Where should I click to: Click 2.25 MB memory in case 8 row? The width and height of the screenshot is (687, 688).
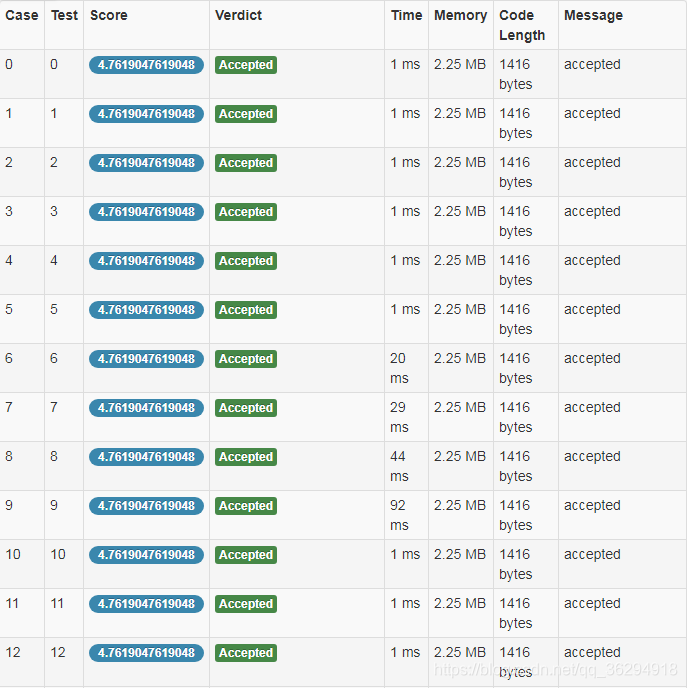460,456
